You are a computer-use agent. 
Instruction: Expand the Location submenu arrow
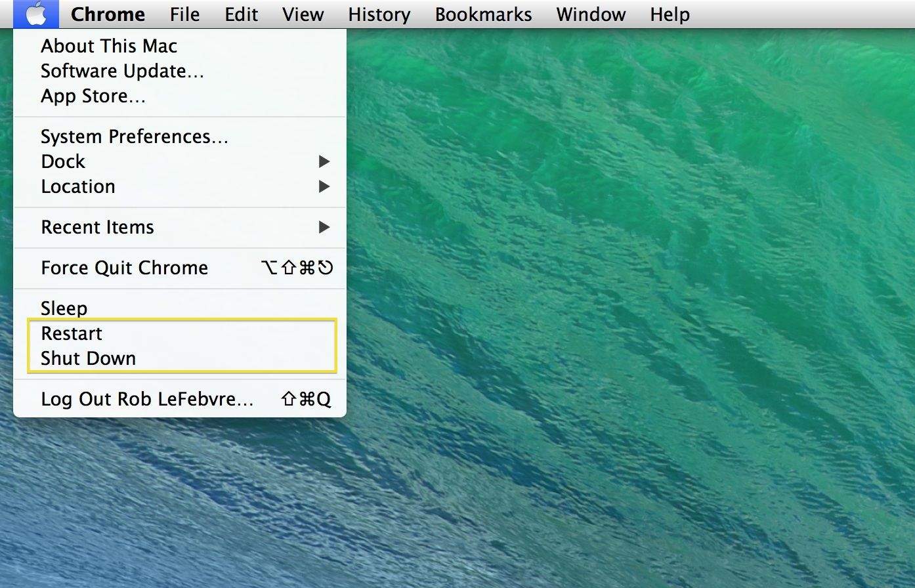[x=324, y=186]
